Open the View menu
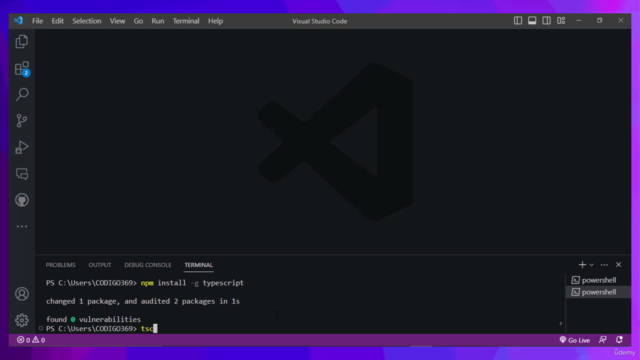The width and height of the screenshot is (640, 360). 117,21
